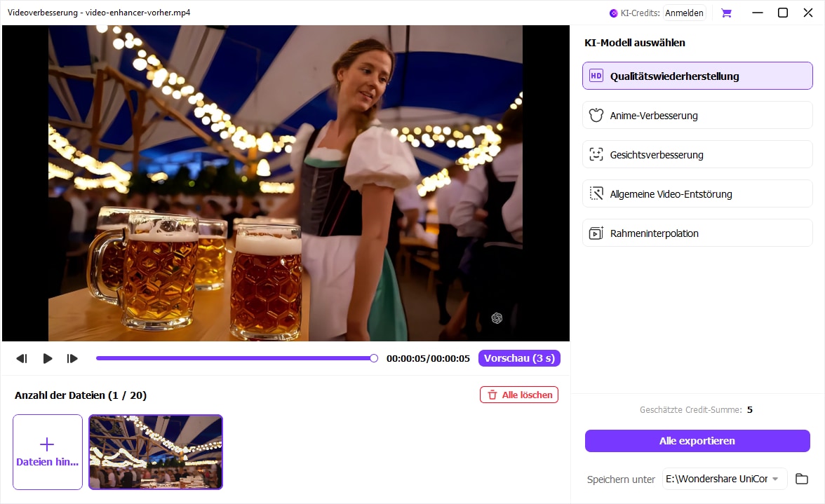Select the Qualitätswiederherstellung AI model
This screenshot has width=825, height=504.
697,75
